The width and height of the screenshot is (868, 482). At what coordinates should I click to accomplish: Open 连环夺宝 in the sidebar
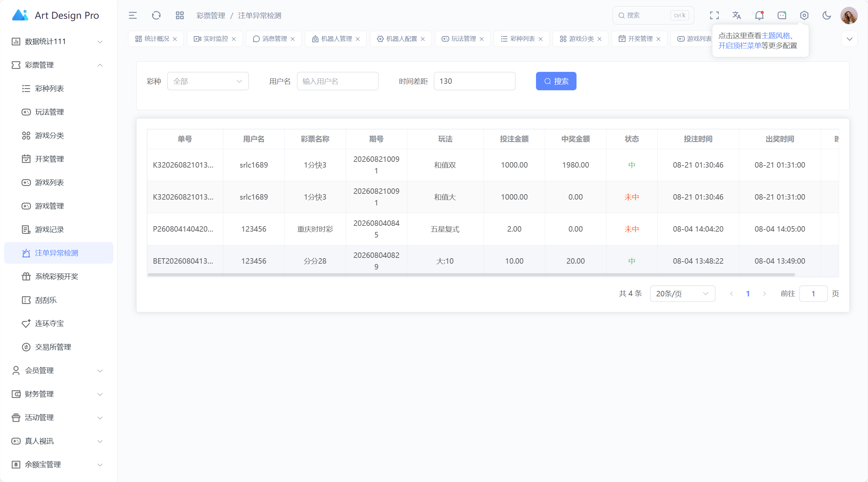pos(59,324)
